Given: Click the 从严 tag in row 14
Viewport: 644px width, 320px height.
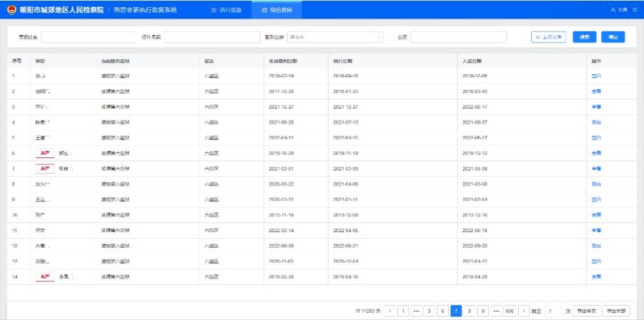Looking at the screenshot, I should (x=45, y=277).
